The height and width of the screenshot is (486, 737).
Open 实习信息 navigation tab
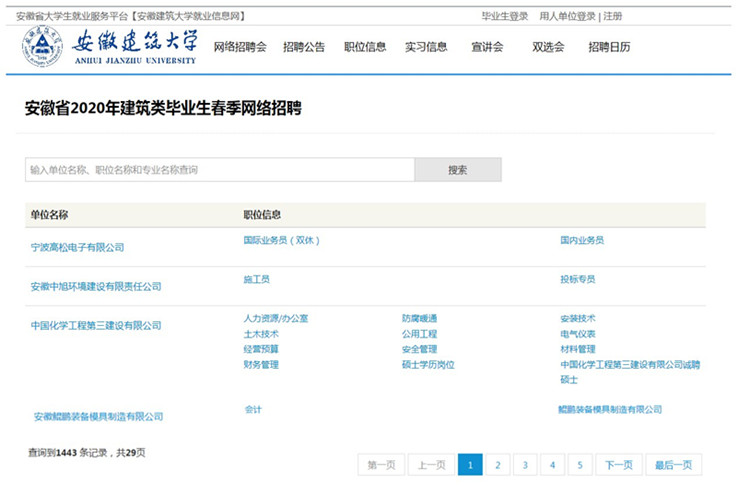point(426,47)
